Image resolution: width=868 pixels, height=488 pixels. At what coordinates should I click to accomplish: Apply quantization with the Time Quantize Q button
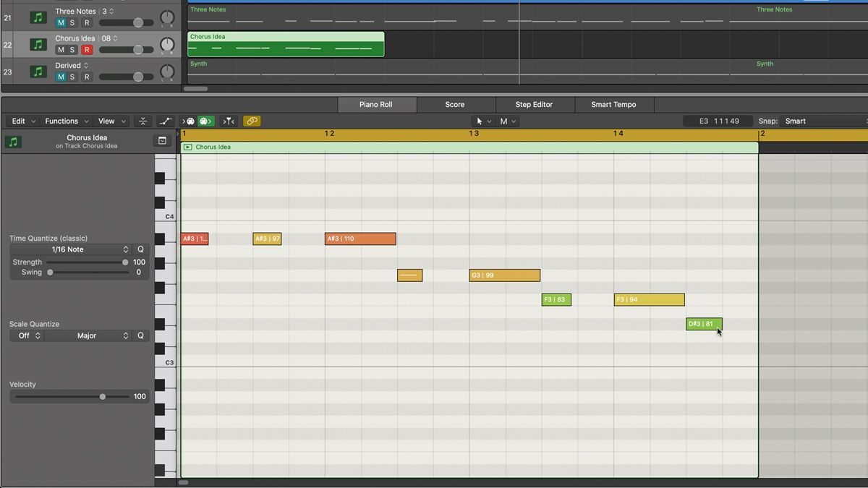tap(140, 249)
